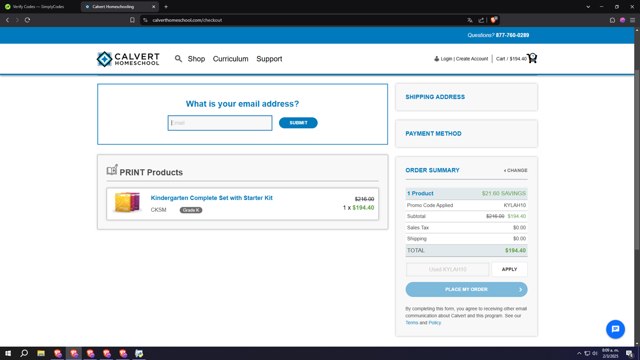Click the KYLAH10 promo code text

click(x=515, y=205)
